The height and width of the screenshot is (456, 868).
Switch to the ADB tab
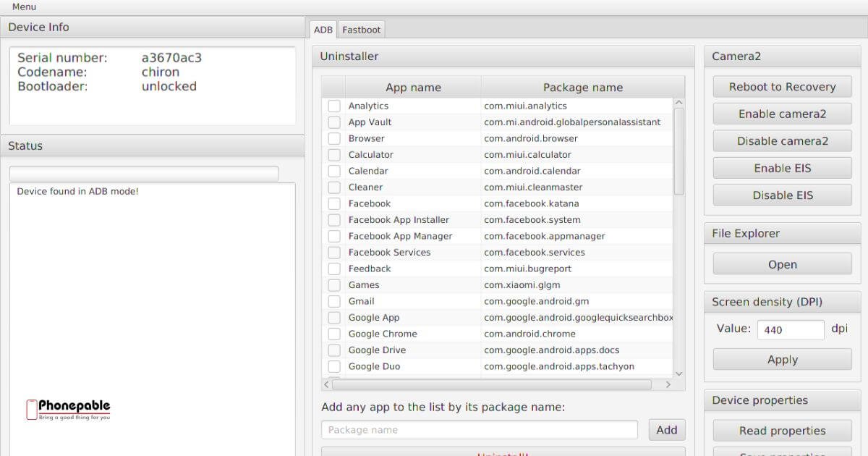pos(323,30)
